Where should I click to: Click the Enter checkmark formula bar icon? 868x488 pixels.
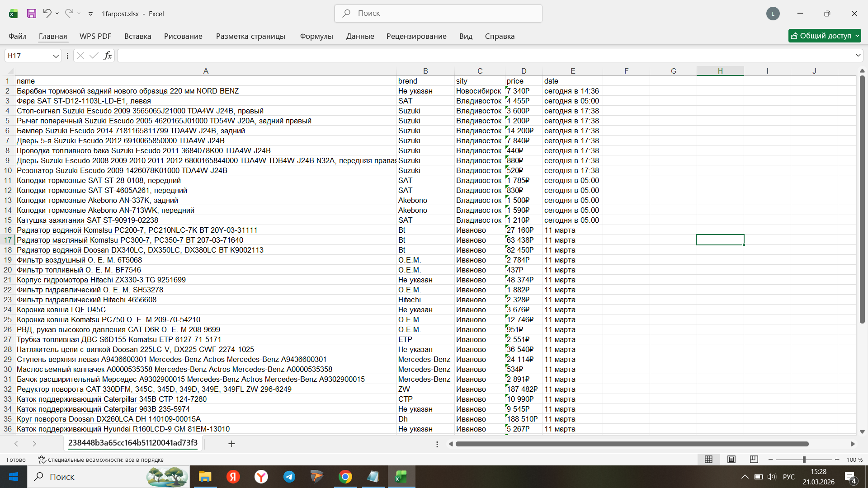94,56
